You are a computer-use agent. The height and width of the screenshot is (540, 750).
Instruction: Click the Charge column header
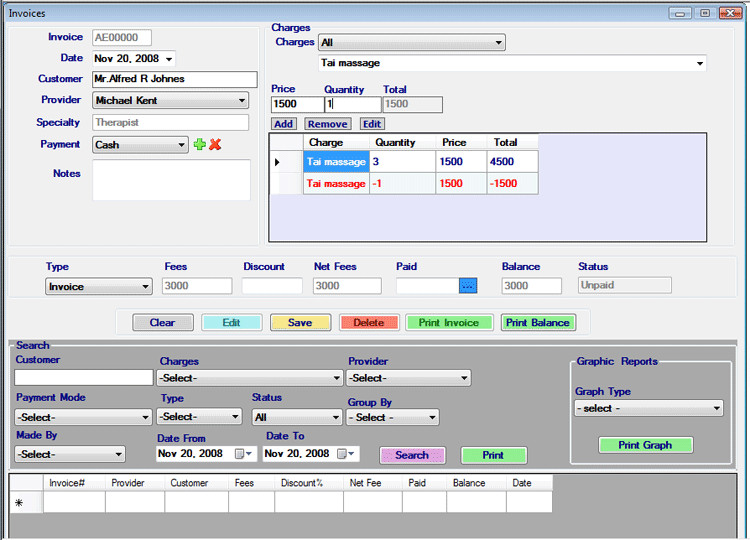pyautogui.click(x=336, y=143)
